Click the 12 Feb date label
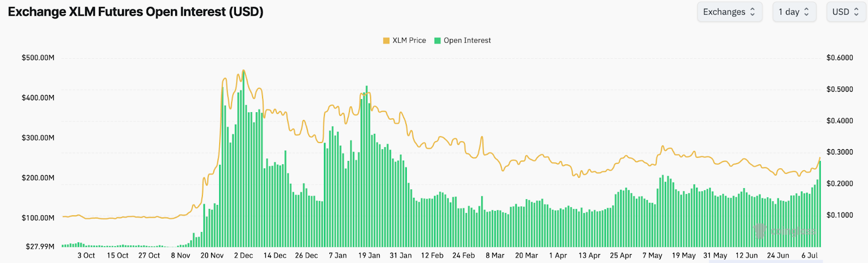 point(432,255)
